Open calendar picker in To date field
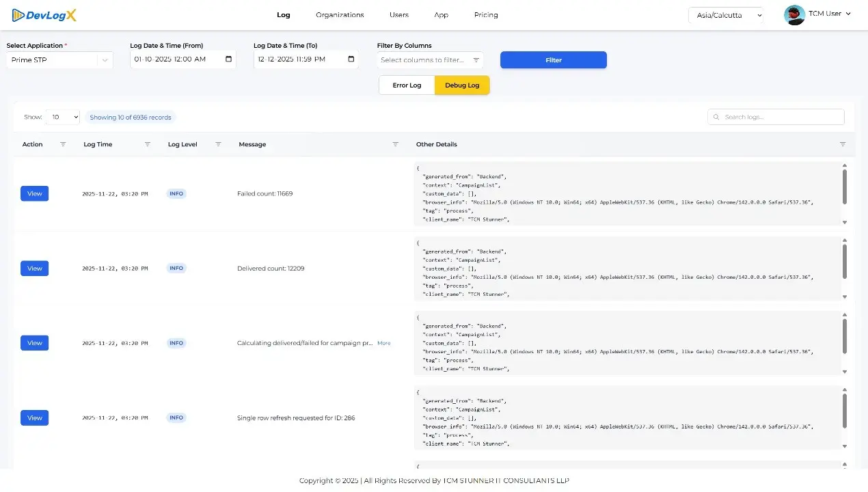 click(x=351, y=59)
